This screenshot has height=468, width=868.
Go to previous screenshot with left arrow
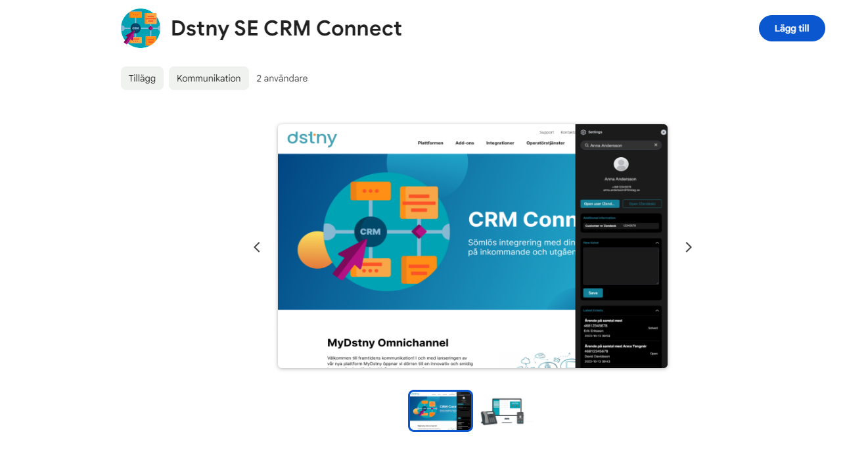[257, 247]
